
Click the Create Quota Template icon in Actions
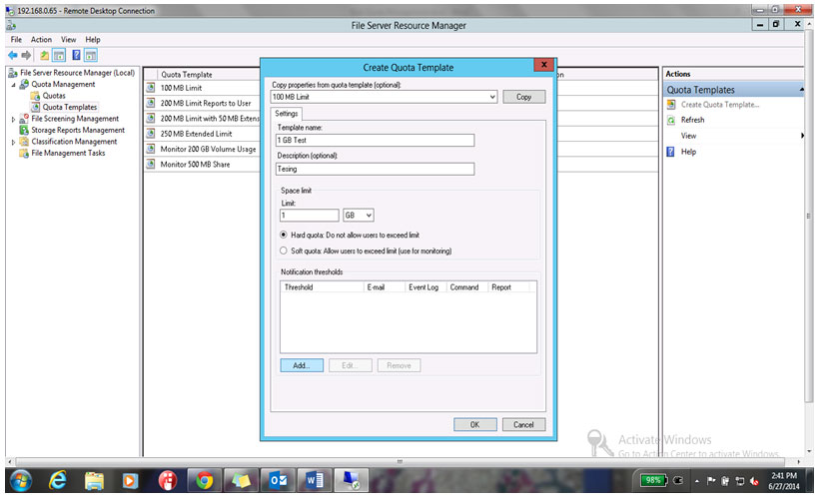671,105
